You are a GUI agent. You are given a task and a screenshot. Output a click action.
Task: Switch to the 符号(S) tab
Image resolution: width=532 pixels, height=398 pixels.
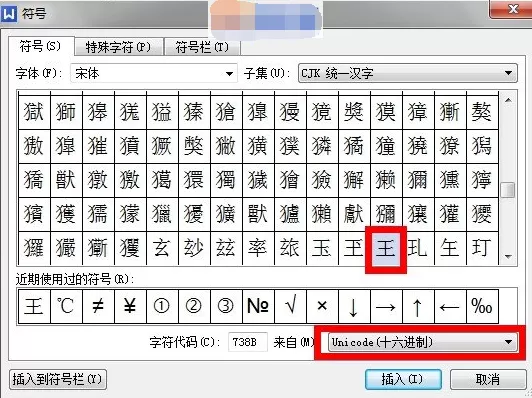click(40, 46)
